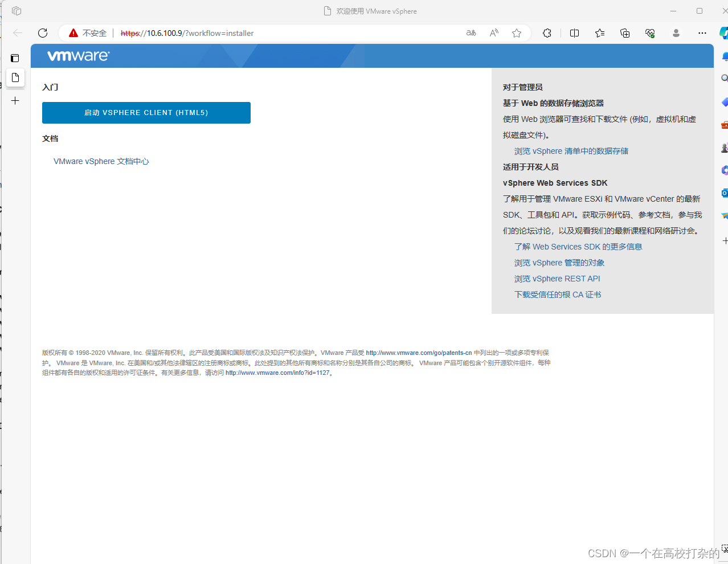The height and width of the screenshot is (564, 728).
Task: Open the favorites list icon
Action: tap(600, 33)
